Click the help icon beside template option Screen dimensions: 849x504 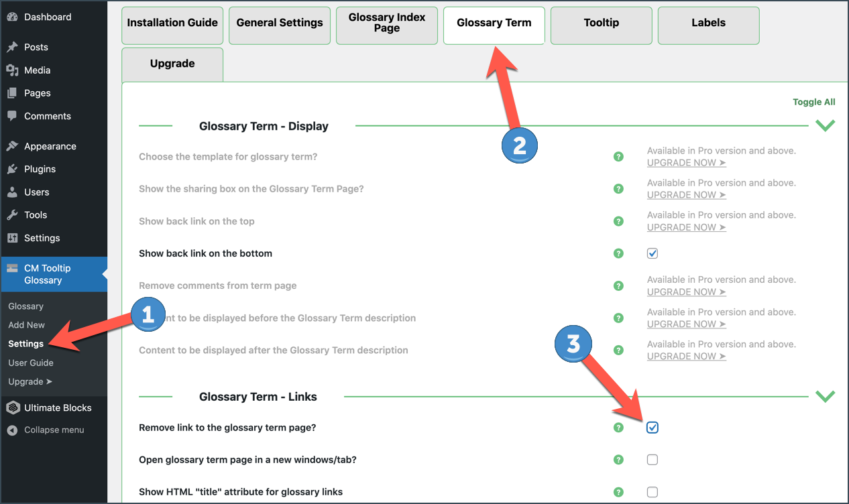pos(618,156)
